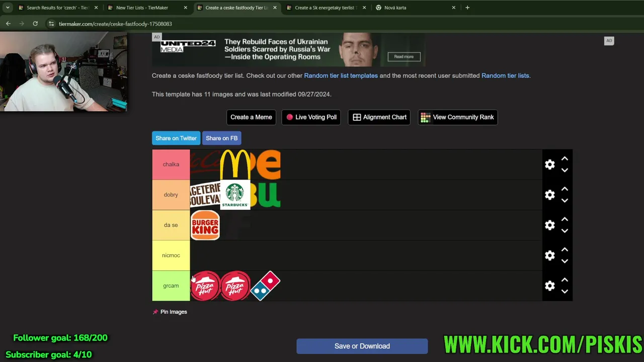Image resolution: width=644 pixels, height=362 pixels.
Task: Click Create a Meme button
Action: tap(251, 117)
